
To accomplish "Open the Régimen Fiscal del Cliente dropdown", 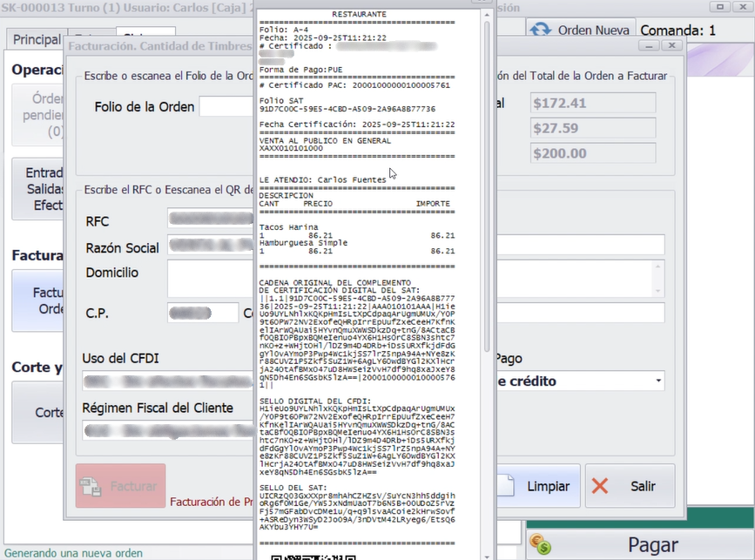I will pyautogui.click(x=165, y=429).
